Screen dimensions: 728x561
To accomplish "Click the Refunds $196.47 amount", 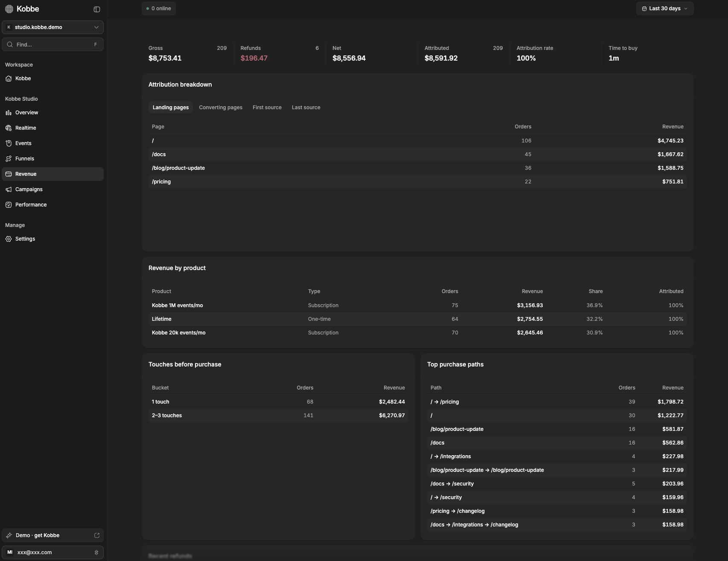I will [254, 58].
